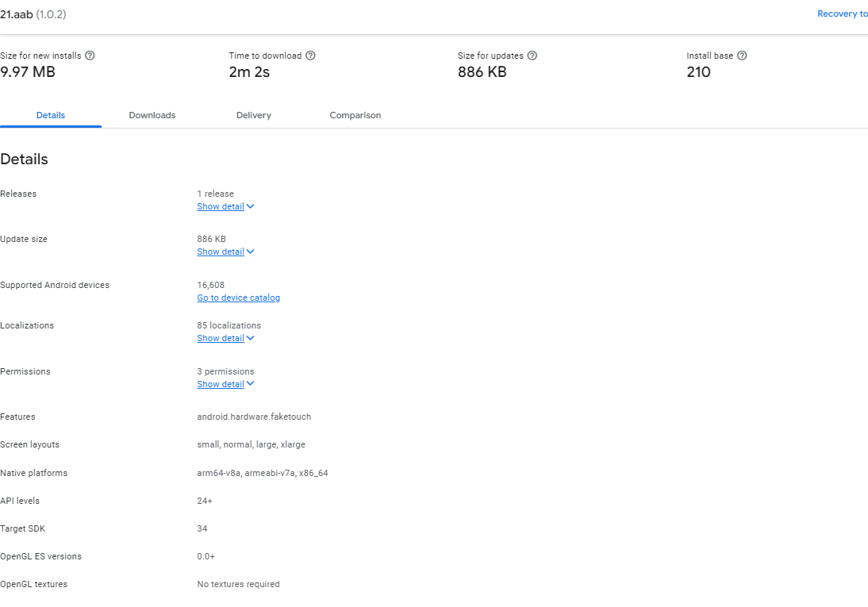Click the Install base question mark icon
The image size is (868, 607).
[742, 56]
